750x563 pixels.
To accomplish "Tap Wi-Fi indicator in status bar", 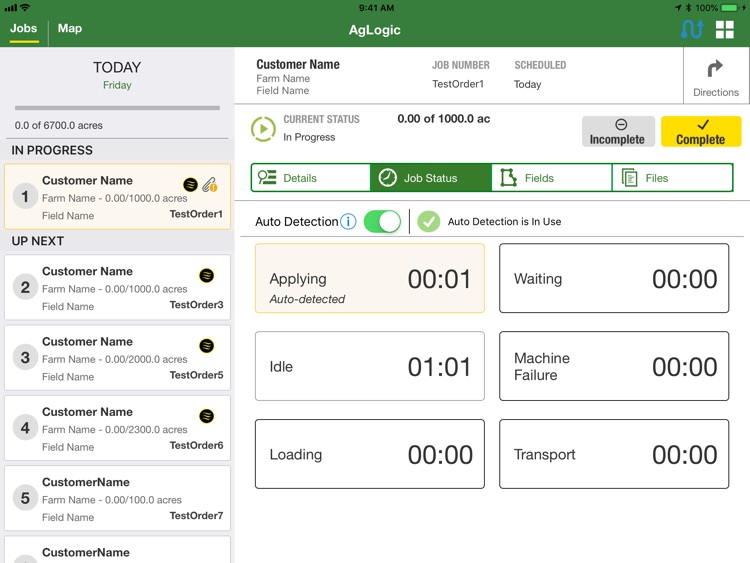I will [x=25, y=7].
